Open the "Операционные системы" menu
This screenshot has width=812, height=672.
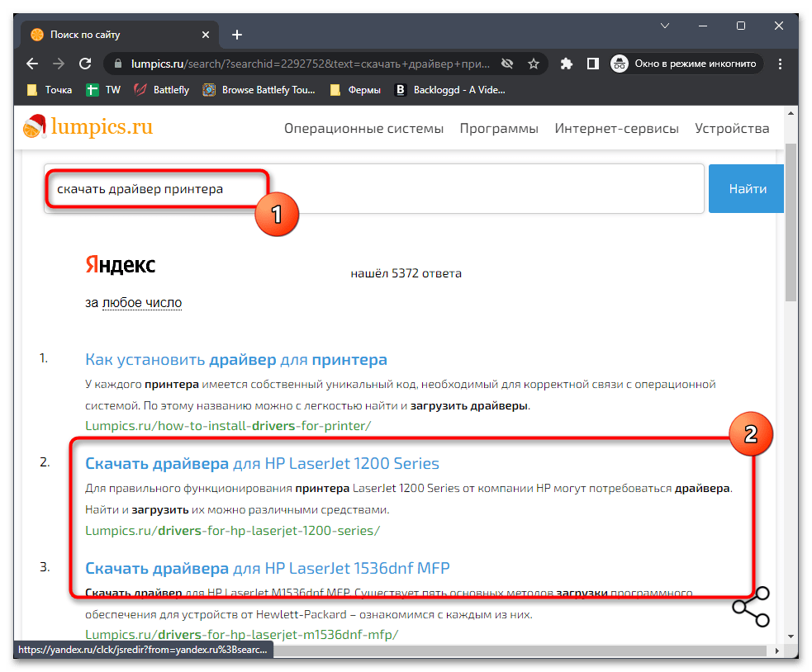pos(363,129)
